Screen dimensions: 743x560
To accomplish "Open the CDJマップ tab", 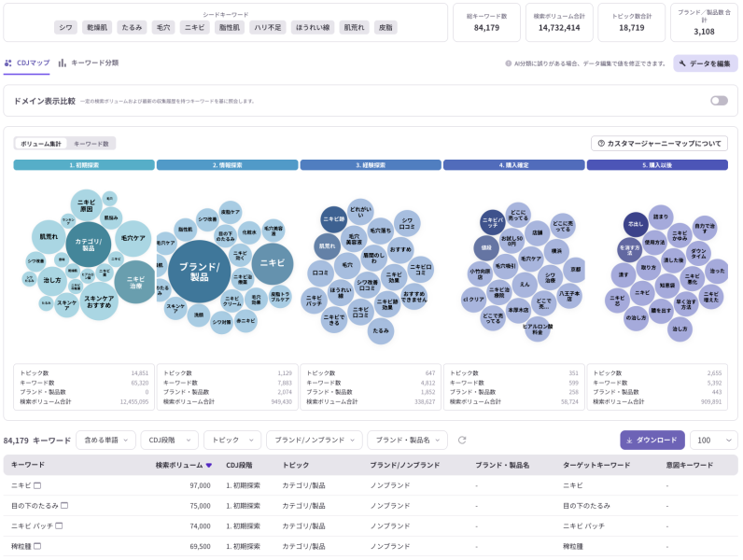I will coord(26,63).
